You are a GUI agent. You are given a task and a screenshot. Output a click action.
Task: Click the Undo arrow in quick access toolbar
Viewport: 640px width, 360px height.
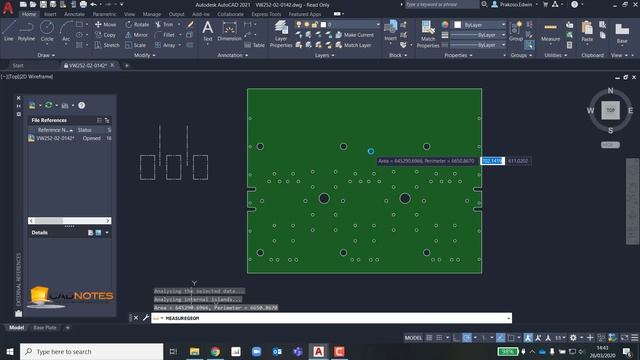93,4
